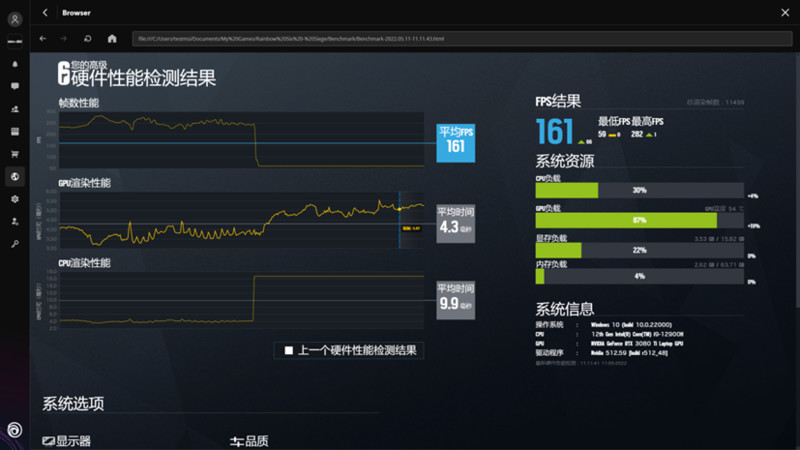Image resolution: width=800 pixels, height=450 pixels.
Task: Open chat messages icon in sidebar
Action: coord(15,86)
